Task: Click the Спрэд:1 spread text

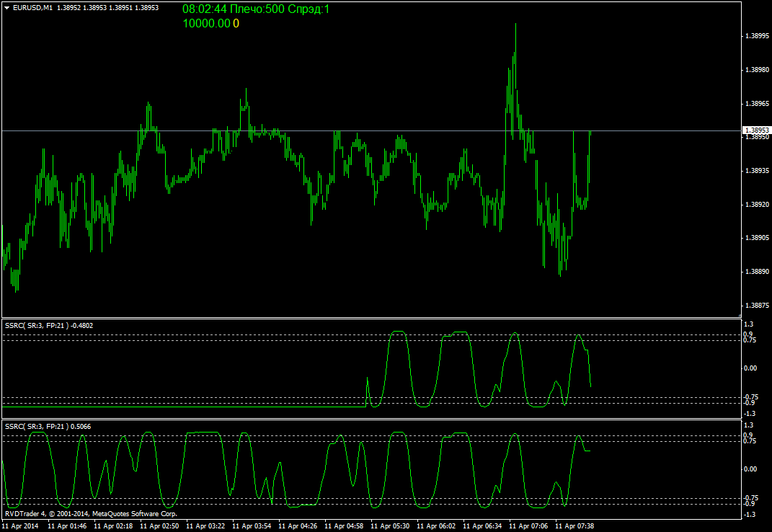Action: coord(309,9)
